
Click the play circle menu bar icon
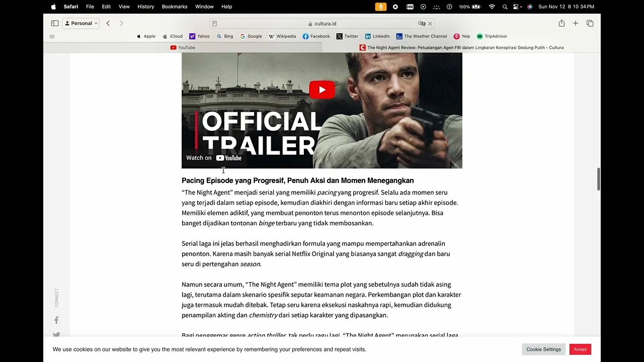coord(423,7)
